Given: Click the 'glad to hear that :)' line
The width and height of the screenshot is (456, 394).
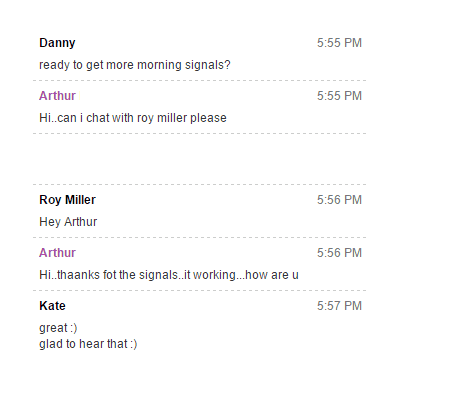Looking at the screenshot, I should click(x=88, y=344).
